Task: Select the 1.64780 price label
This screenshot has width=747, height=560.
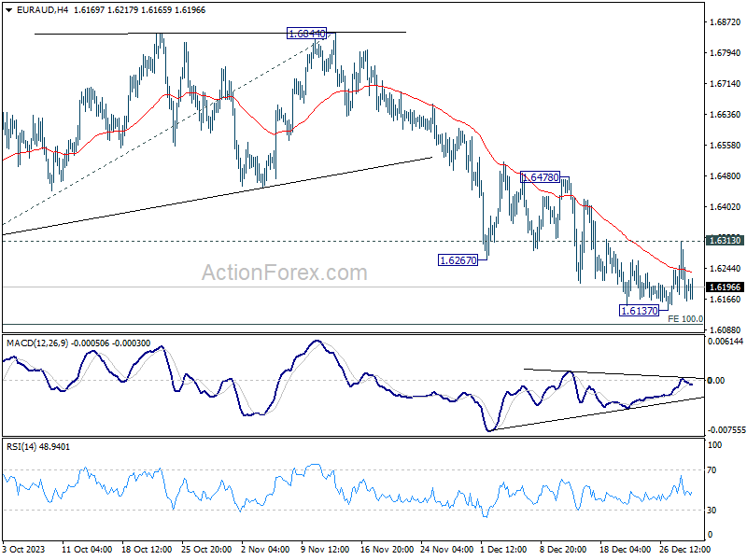Action: point(540,177)
